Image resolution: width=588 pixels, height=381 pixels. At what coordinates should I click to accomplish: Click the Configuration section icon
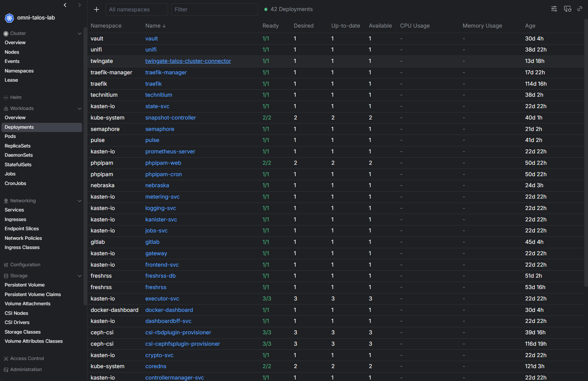(6, 265)
